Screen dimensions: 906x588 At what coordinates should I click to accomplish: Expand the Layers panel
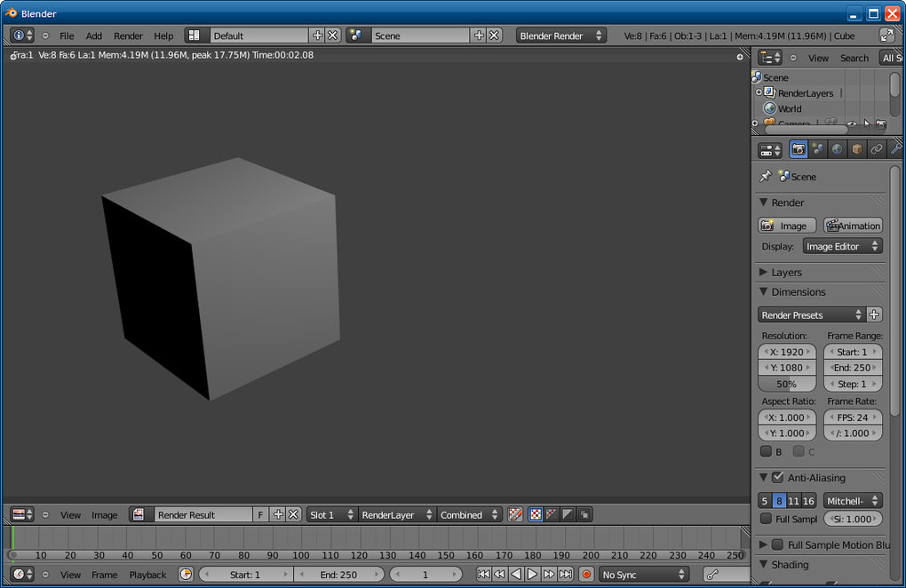785,273
